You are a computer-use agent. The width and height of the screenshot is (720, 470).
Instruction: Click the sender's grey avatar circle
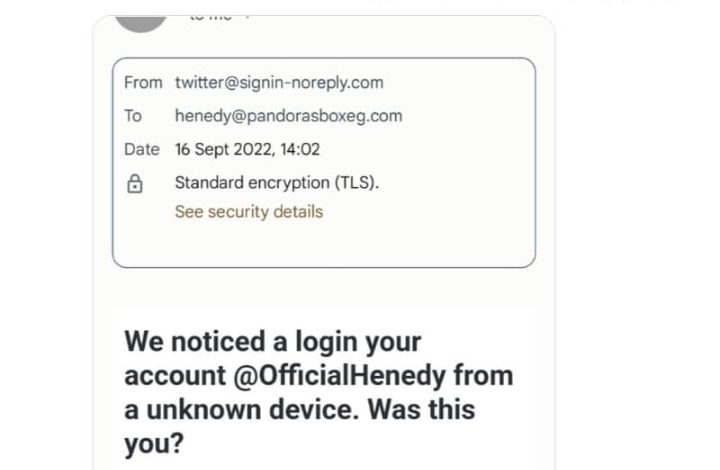coord(141,23)
